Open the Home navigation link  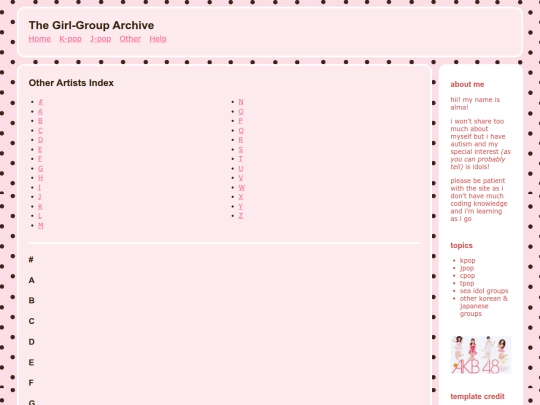pos(40,39)
